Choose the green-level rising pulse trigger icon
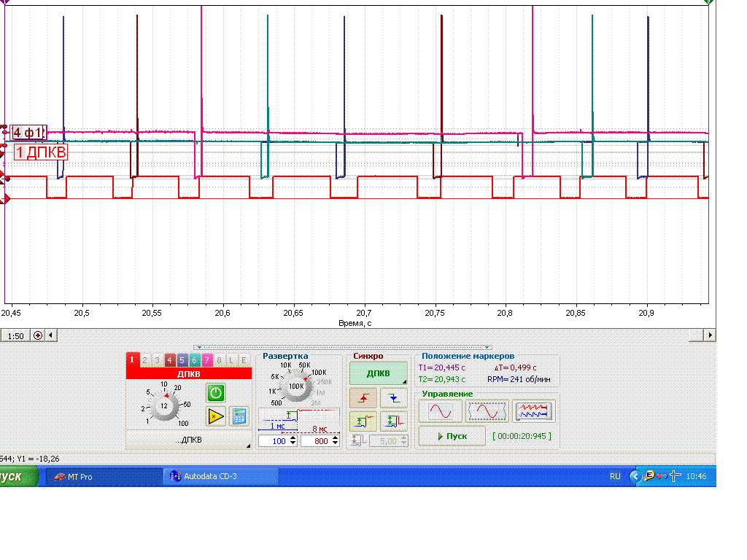This screenshot has height=560, width=747. pos(363,421)
